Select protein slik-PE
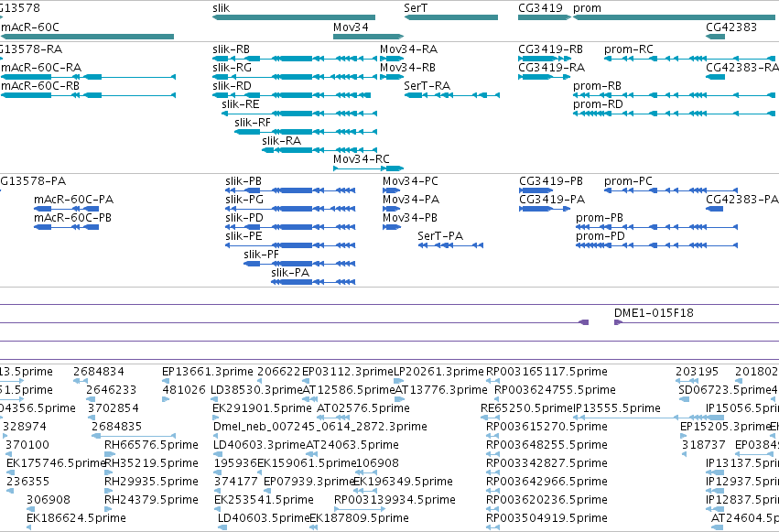 click(290, 245)
